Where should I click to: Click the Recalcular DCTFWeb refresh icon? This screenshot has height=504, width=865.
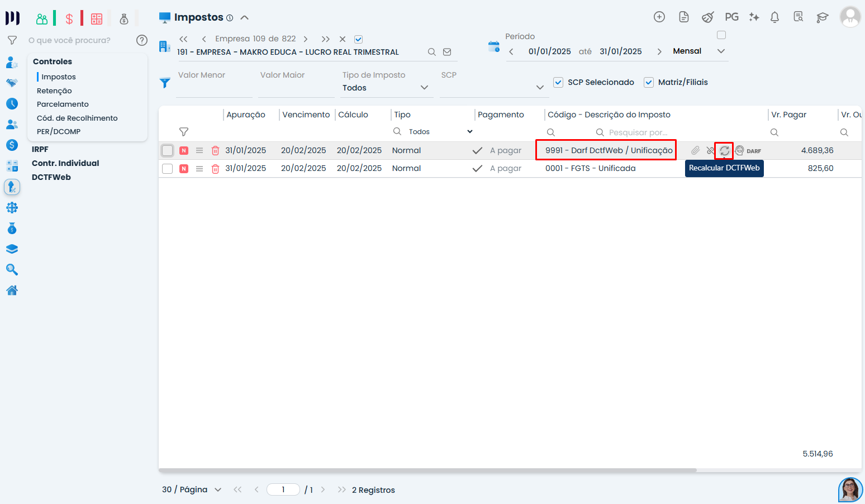[x=724, y=151]
